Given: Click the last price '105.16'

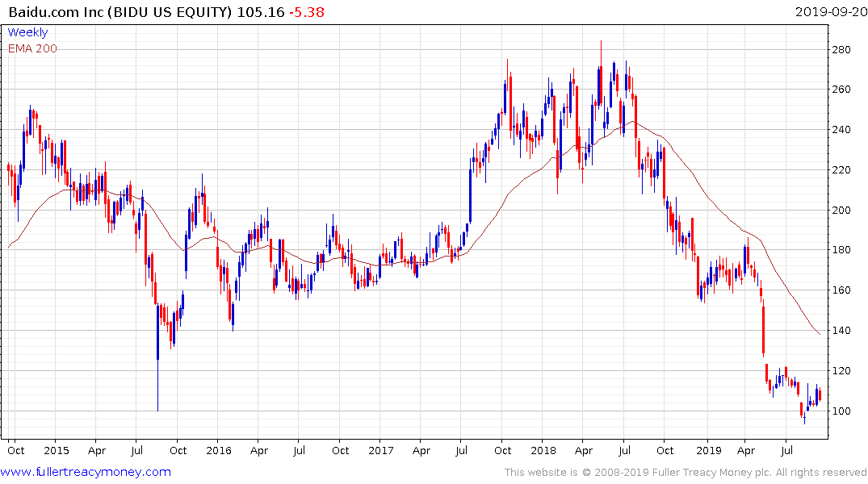Looking at the screenshot, I should 261,12.
